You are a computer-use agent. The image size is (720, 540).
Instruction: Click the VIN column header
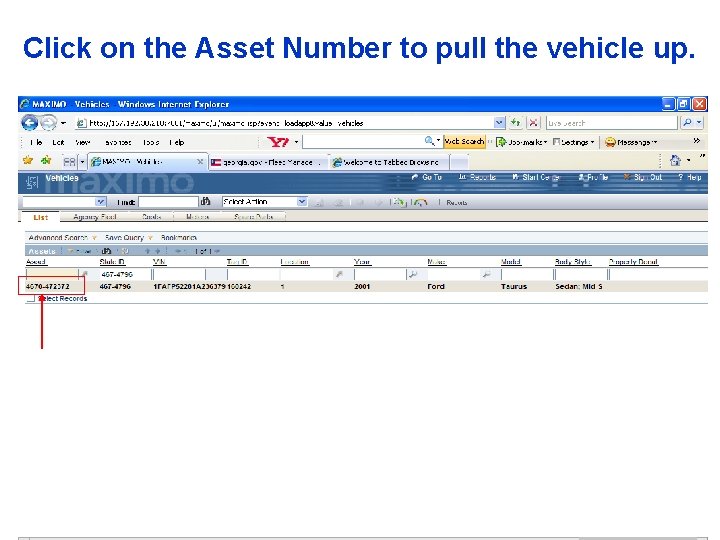159,262
